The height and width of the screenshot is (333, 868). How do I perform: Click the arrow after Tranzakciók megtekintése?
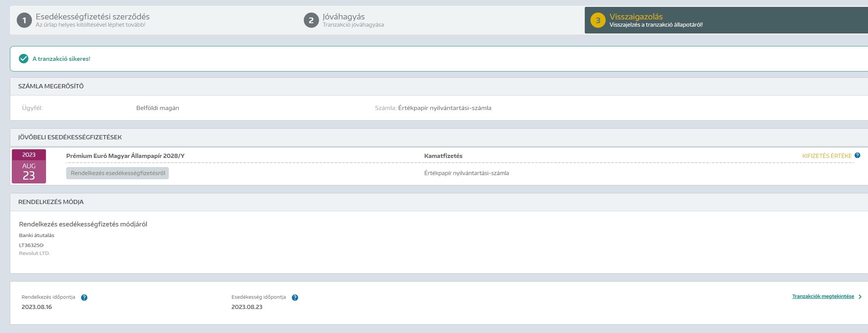coord(860,297)
